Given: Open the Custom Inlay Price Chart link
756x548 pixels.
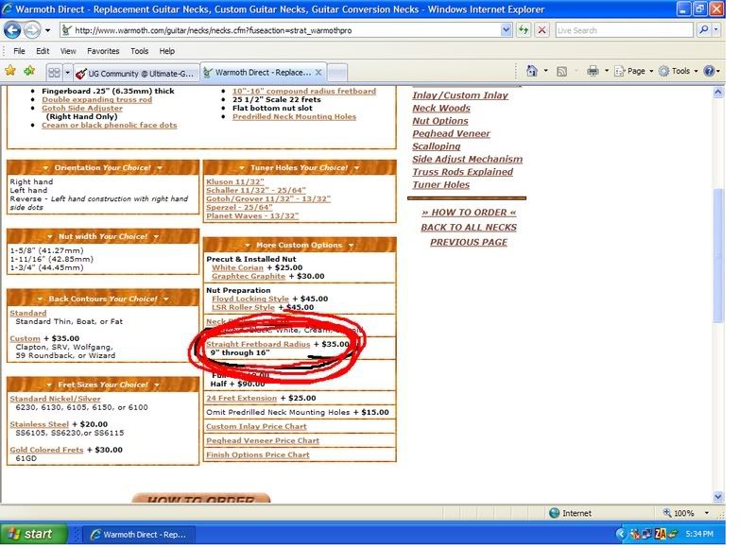Looking at the screenshot, I should pos(256,426).
